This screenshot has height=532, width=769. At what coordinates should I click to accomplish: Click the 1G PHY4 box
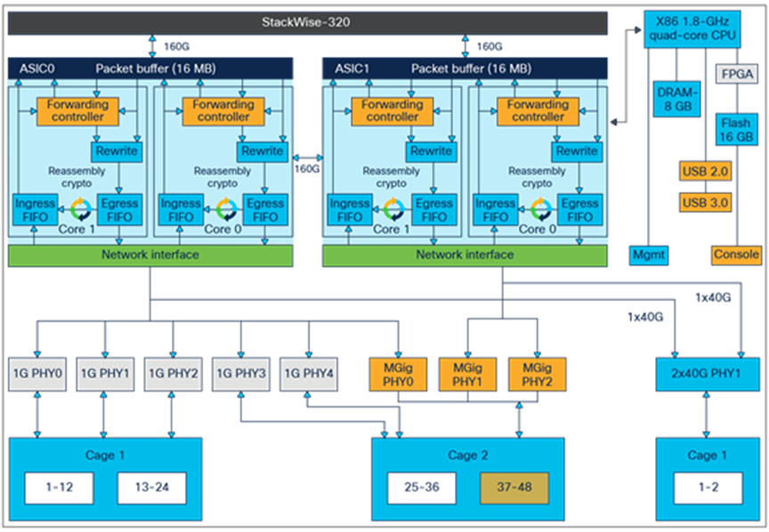309,375
